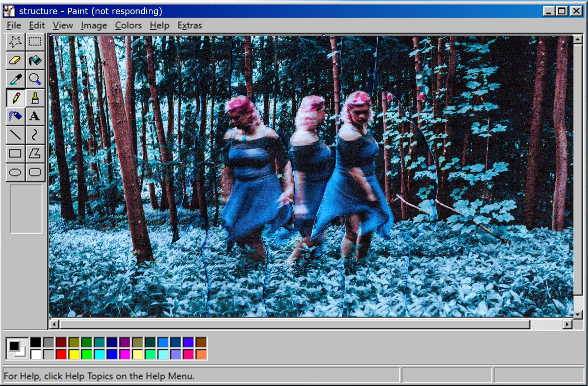Click the horizontal scrollbar right arrow

click(x=567, y=324)
